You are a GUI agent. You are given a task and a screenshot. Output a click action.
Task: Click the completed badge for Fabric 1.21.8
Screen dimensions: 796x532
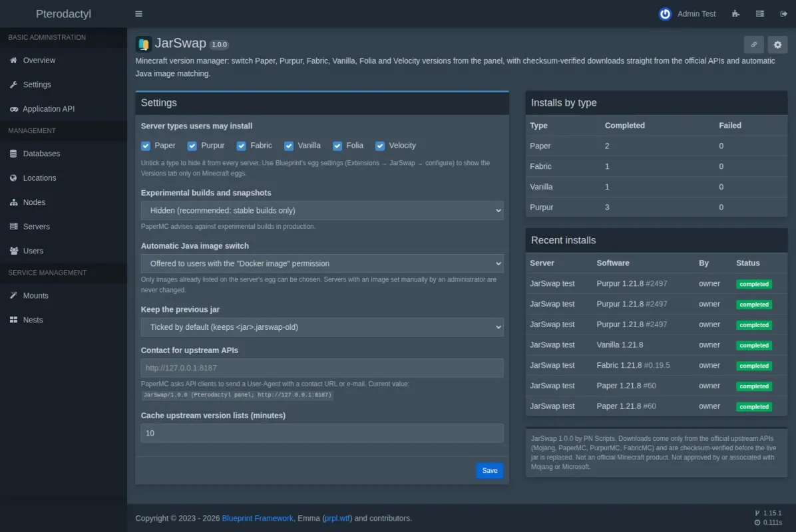point(754,366)
